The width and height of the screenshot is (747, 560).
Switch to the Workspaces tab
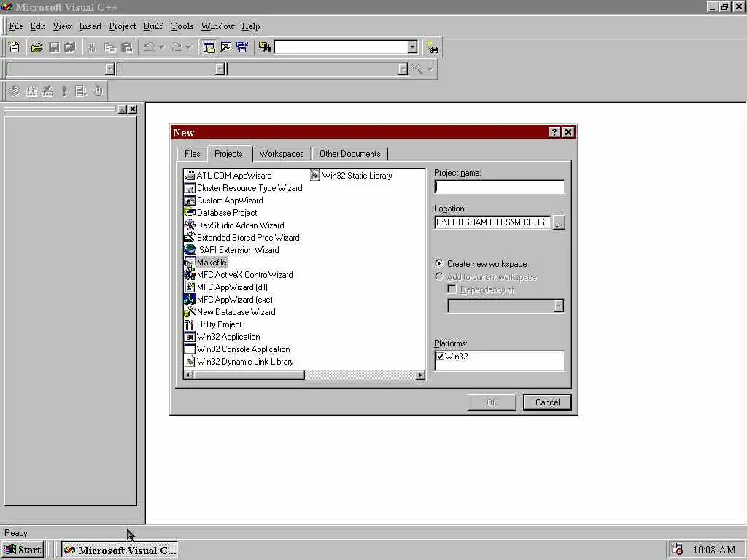[282, 154]
